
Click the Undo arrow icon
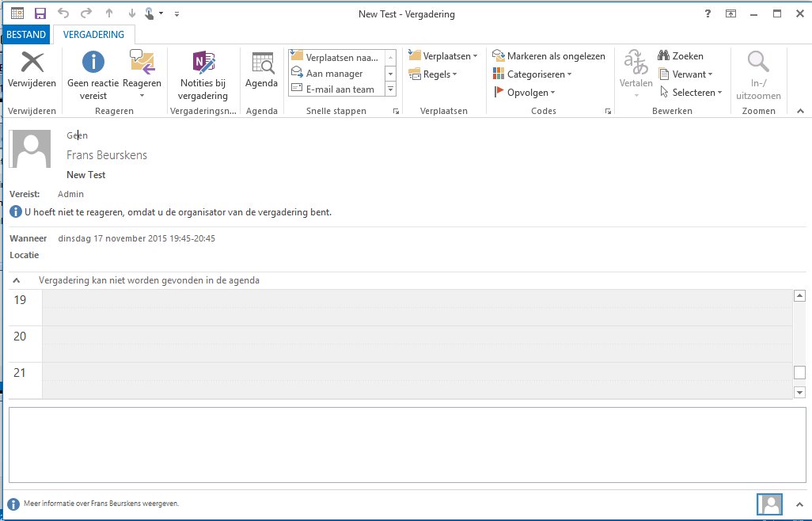(63, 13)
